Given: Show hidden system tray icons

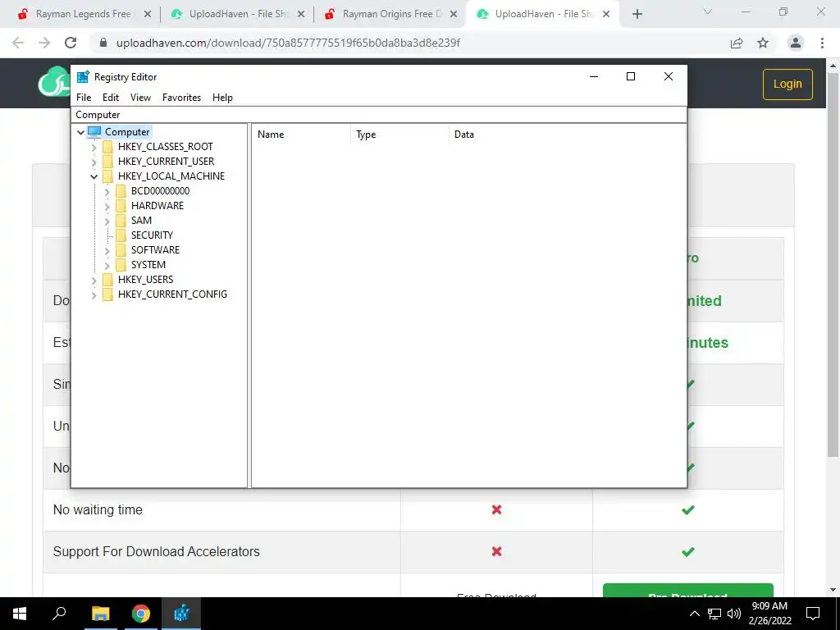Looking at the screenshot, I should point(694,614).
